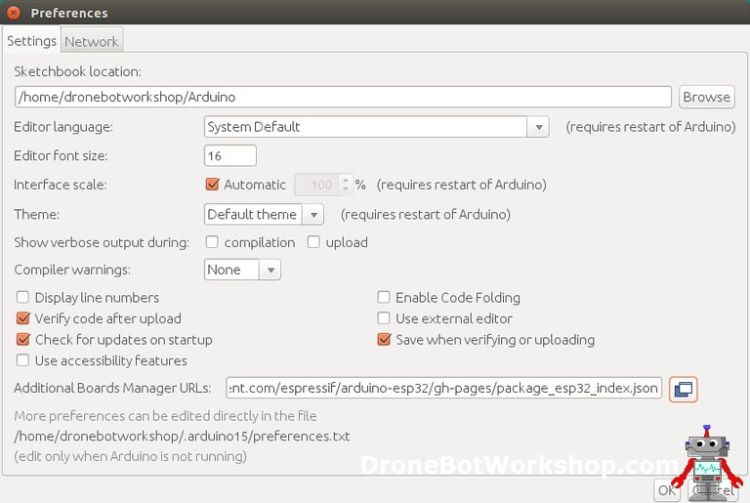This screenshot has height=503, width=750.
Task: Open the Theme dropdown
Action: 264,214
